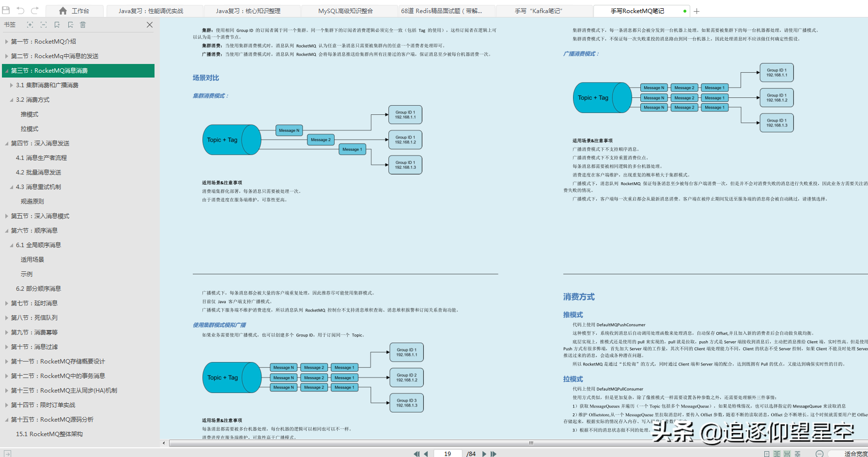868x457 pixels.
Task: Expand 3.1 集群消费和广播消费 node
Action: point(12,85)
